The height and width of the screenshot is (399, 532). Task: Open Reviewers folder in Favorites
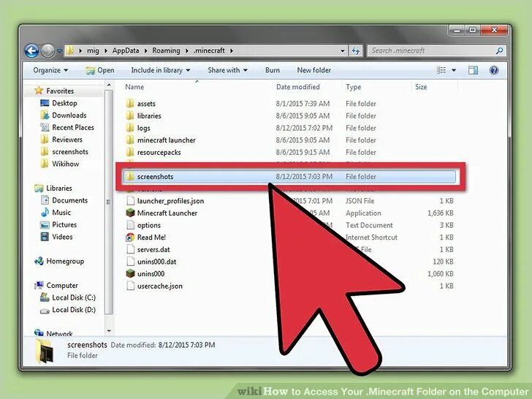coord(67,140)
